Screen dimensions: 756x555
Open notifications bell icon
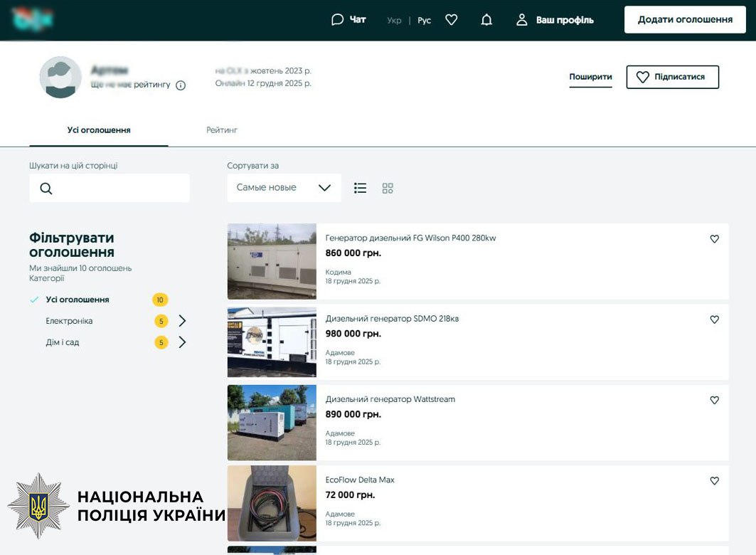486,19
